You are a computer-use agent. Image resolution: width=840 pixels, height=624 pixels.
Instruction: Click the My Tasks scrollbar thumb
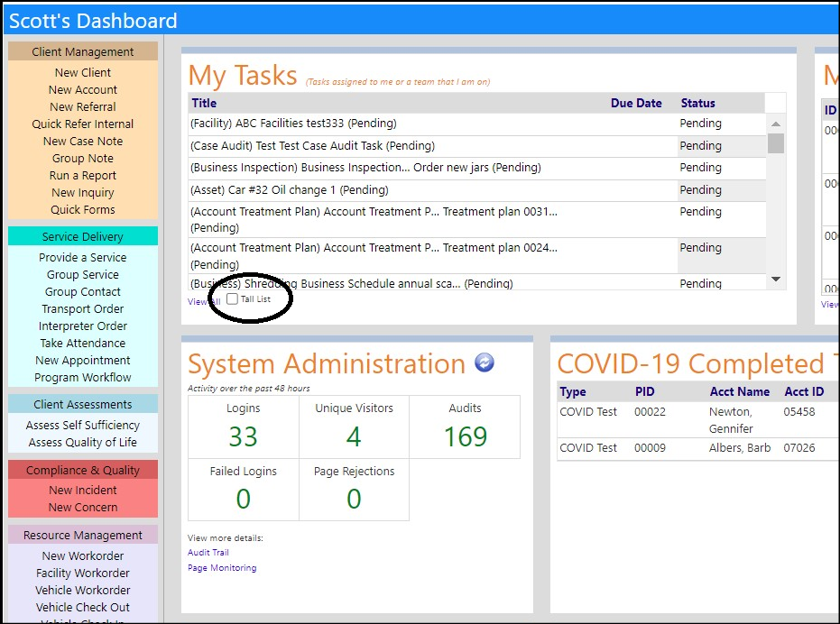point(776,143)
